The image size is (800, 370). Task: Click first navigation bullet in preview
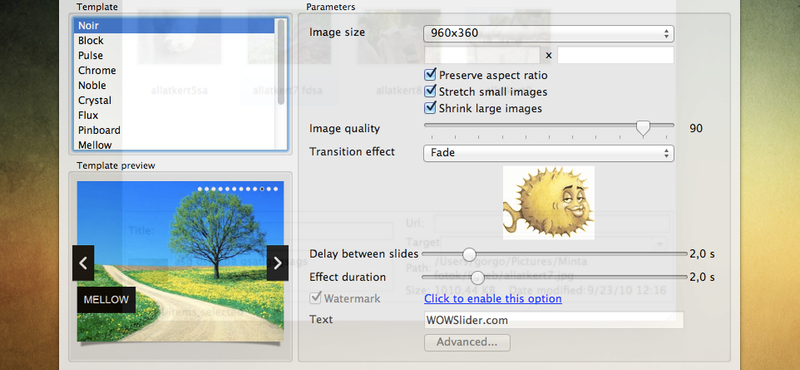[x=200, y=189]
